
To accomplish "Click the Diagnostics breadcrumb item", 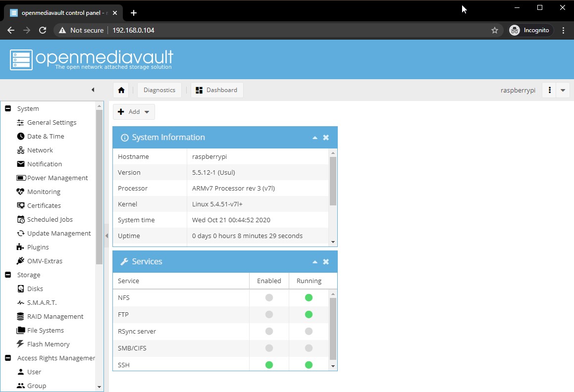I will (159, 90).
